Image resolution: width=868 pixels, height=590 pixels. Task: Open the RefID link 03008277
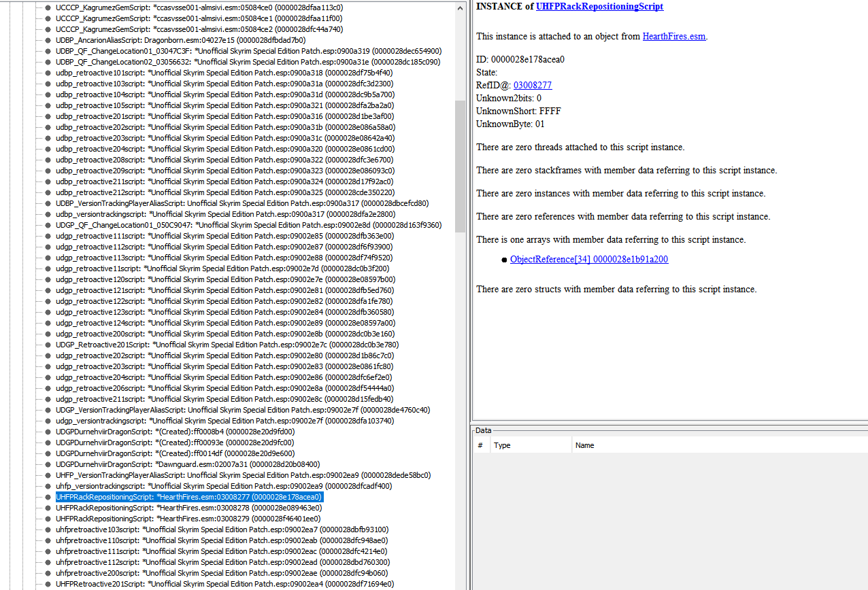click(x=533, y=85)
